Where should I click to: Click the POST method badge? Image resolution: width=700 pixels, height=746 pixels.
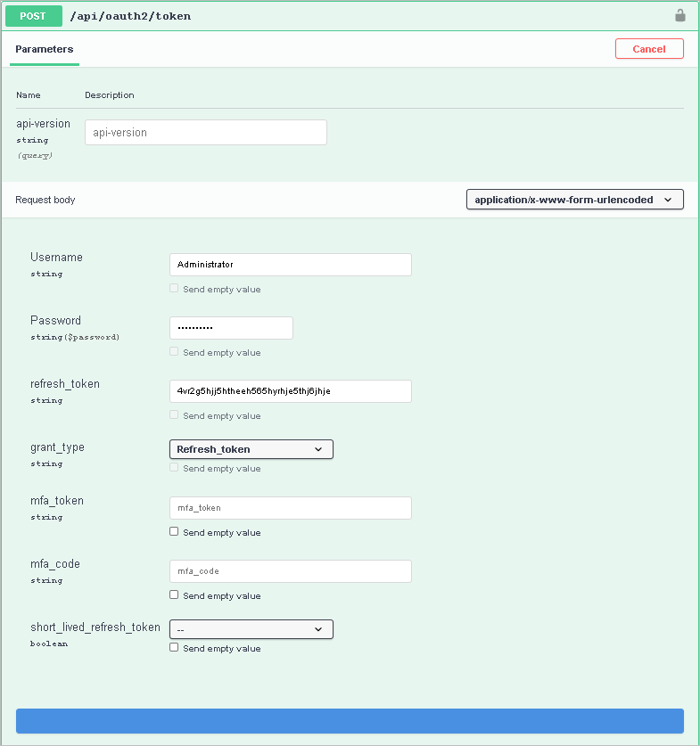coord(33,16)
